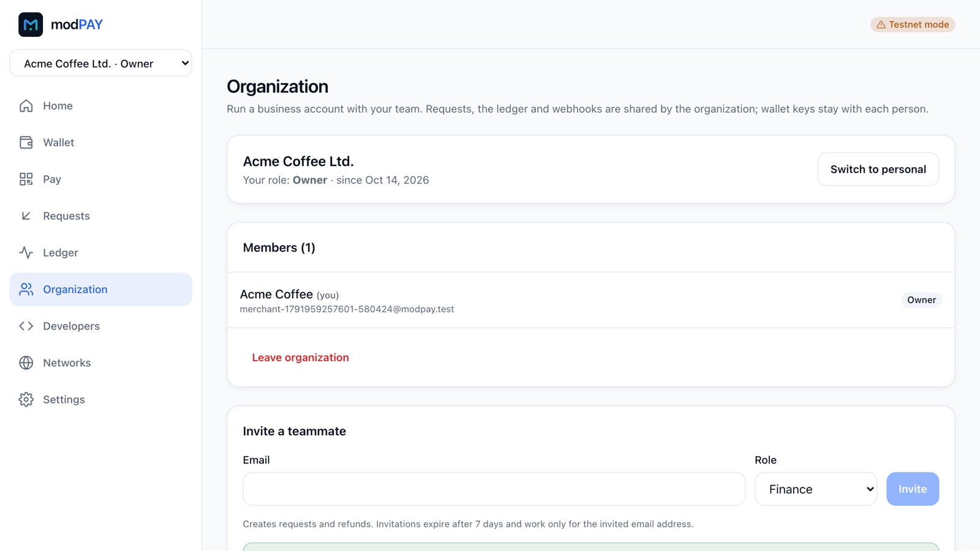Click the Testnet mode label text
Viewport: 980px width, 551px height.
pyautogui.click(x=919, y=24)
